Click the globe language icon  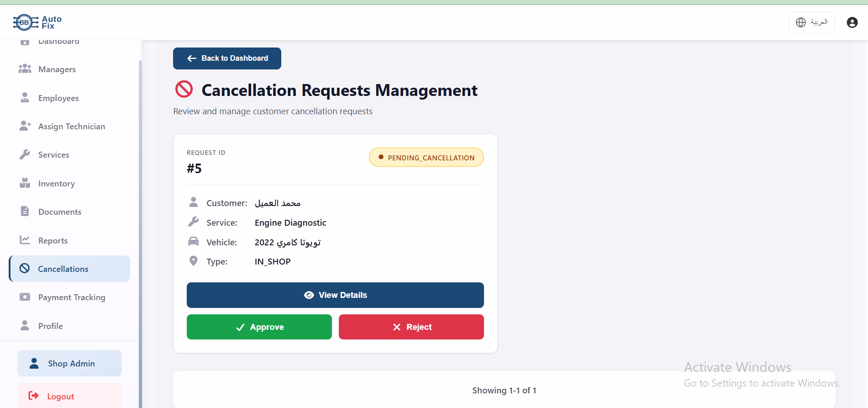801,22
